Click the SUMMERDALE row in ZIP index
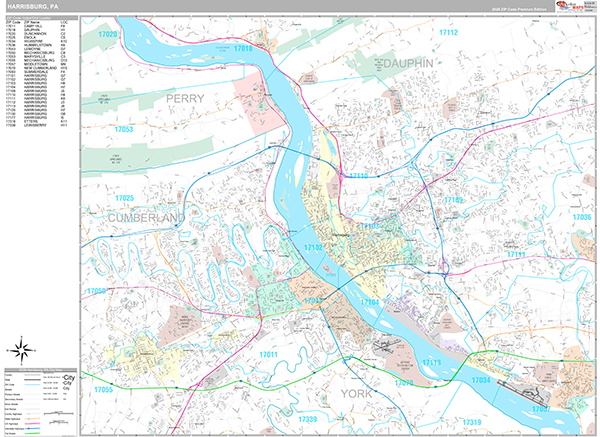The height and width of the screenshot is (437, 600). tap(37, 72)
